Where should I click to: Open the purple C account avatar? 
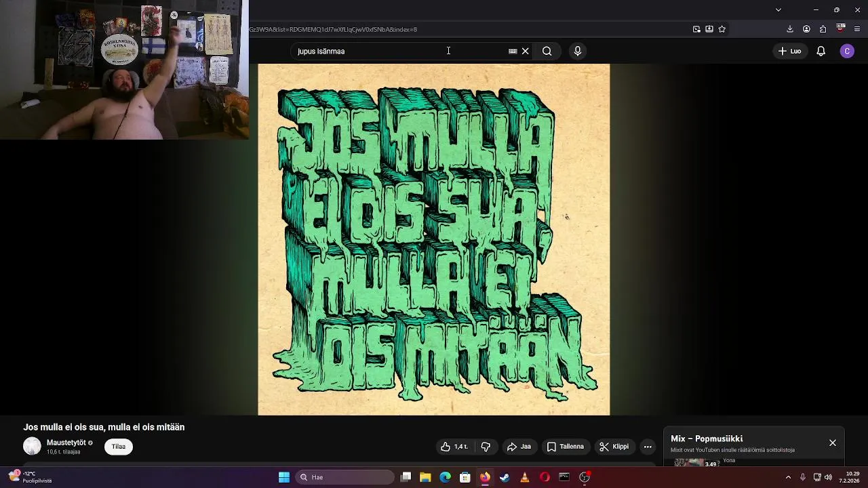[847, 51]
